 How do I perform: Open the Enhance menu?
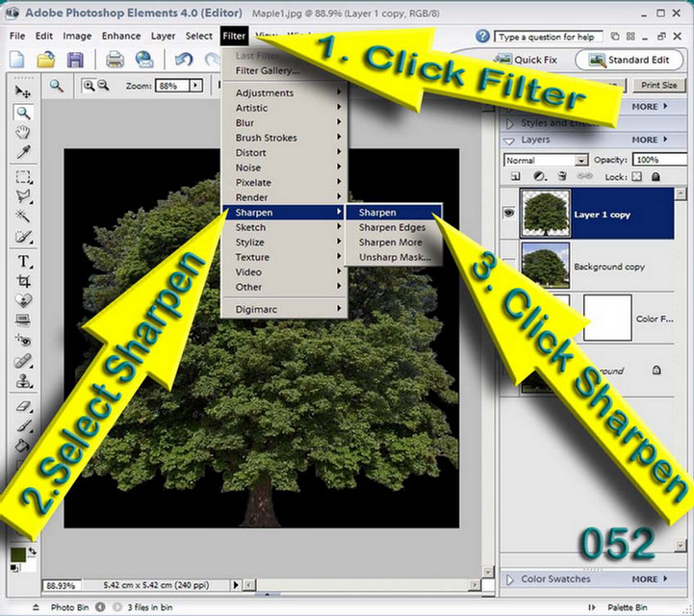click(121, 36)
